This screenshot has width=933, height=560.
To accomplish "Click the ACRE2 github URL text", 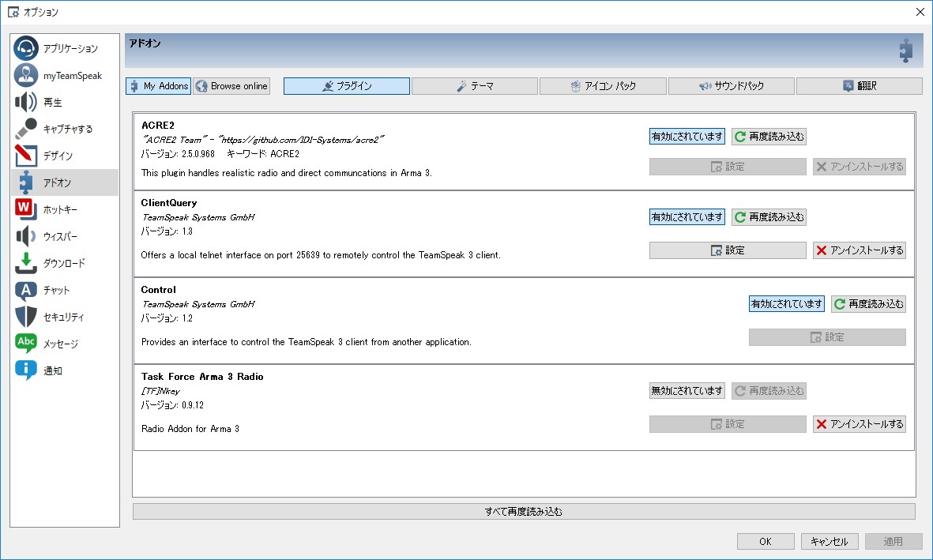I will point(303,140).
